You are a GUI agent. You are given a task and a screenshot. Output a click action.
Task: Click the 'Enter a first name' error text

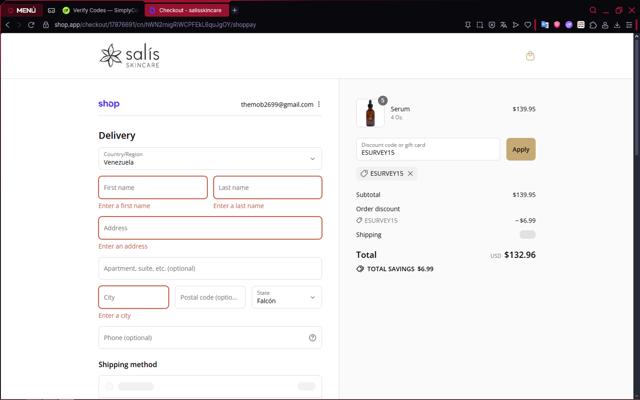click(124, 206)
